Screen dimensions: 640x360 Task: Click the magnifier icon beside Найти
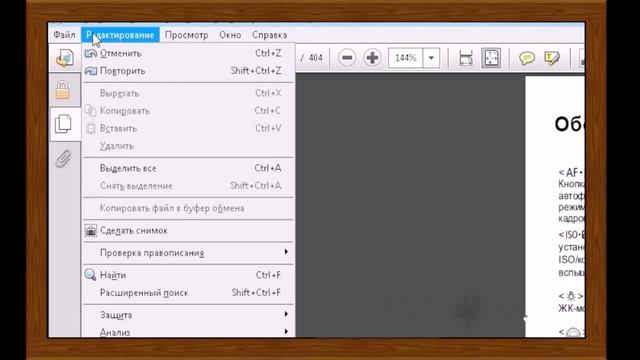pos(90,275)
